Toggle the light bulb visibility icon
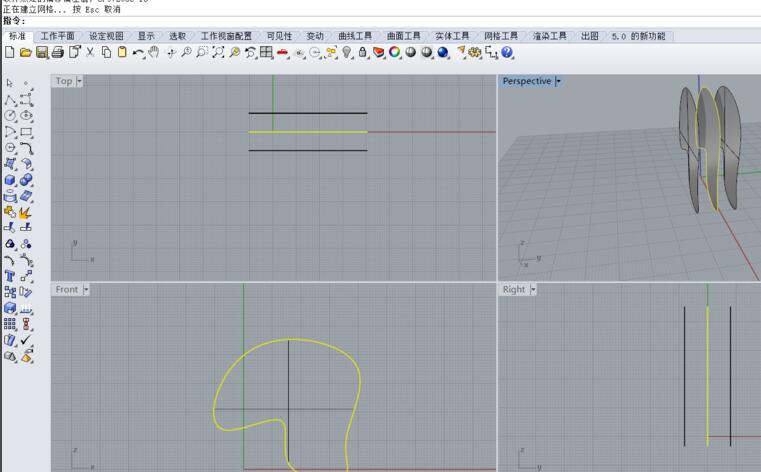 pyautogui.click(x=347, y=52)
